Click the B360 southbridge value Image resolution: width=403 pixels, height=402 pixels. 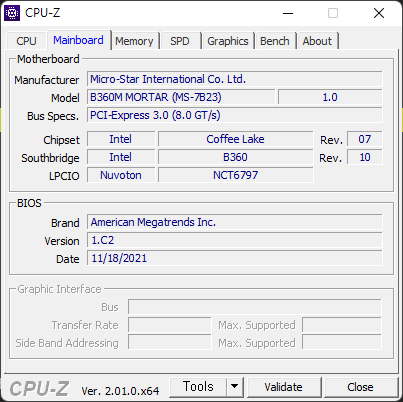pyautogui.click(x=236, y=157)
